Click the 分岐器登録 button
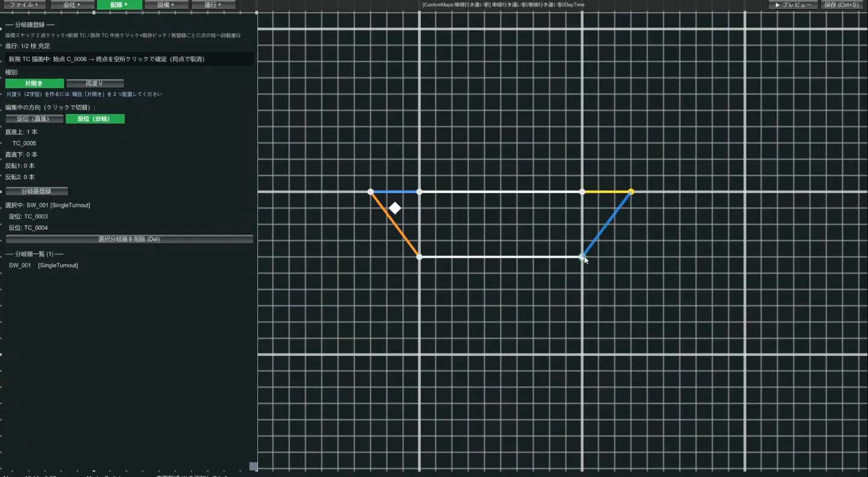The width and height of the screenshot is (868, 477). click(37, 191)
